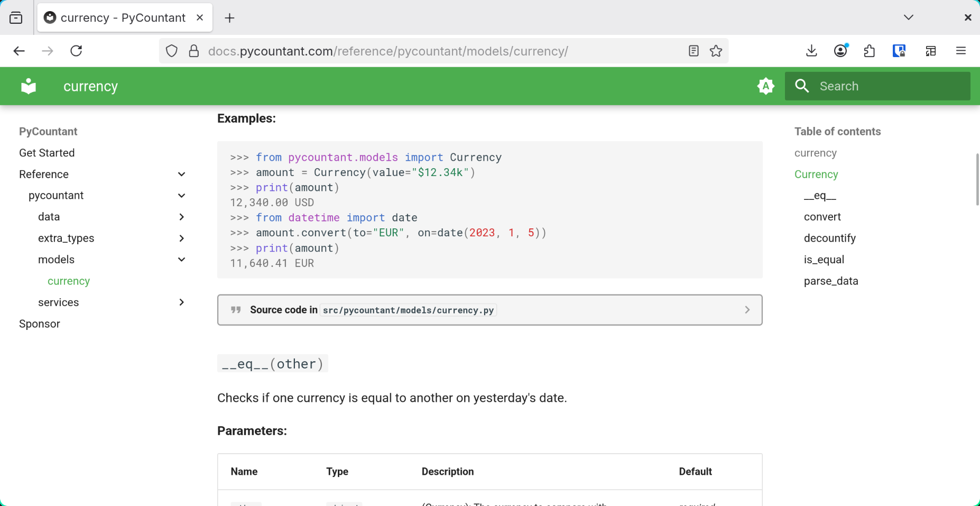
Task: Jump to convert in table of contents
Action: [x=822, y=217]
